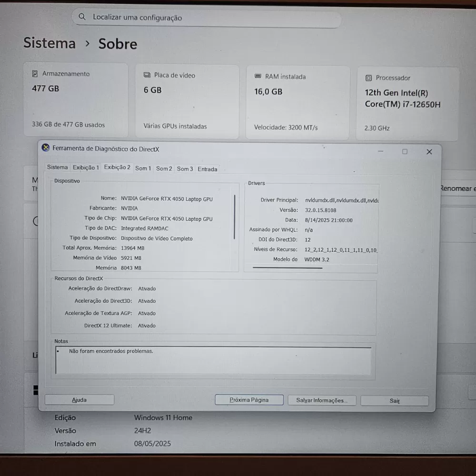Image resolution: width=476 pixels, height=476 pixels.
Task: Click the Notas text box
Action: [x=213, y=361]
